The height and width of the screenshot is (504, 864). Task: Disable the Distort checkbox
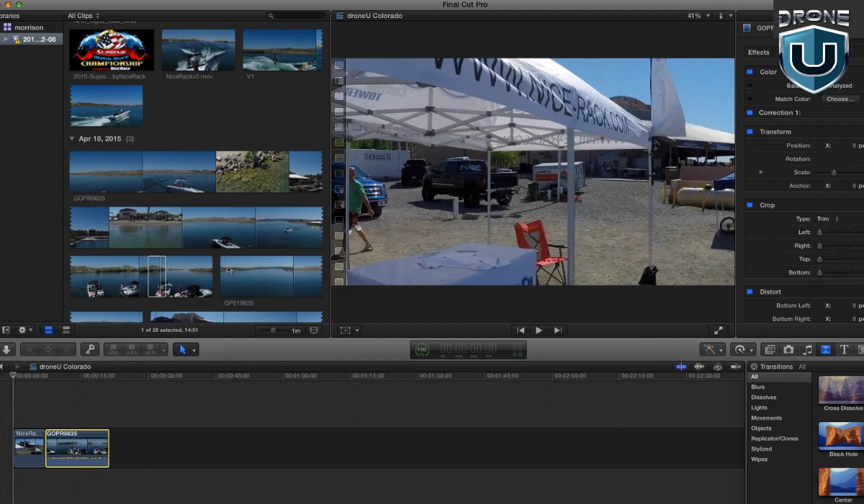click(750, 292)
